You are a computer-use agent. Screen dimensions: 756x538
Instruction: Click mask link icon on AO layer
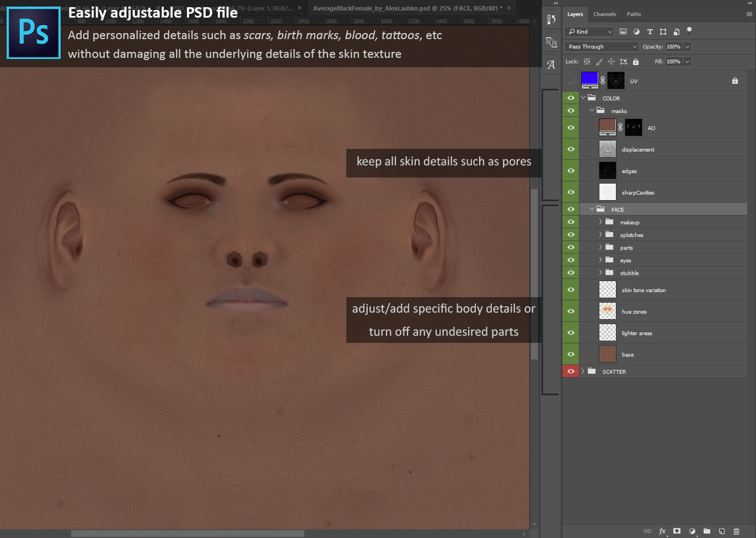pos(620,127)
